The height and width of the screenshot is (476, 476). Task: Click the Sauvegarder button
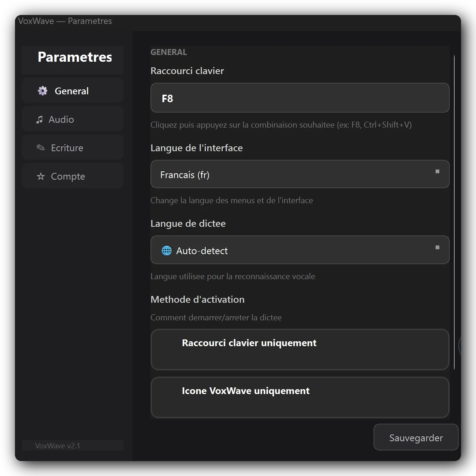click(x=416, y=437)
